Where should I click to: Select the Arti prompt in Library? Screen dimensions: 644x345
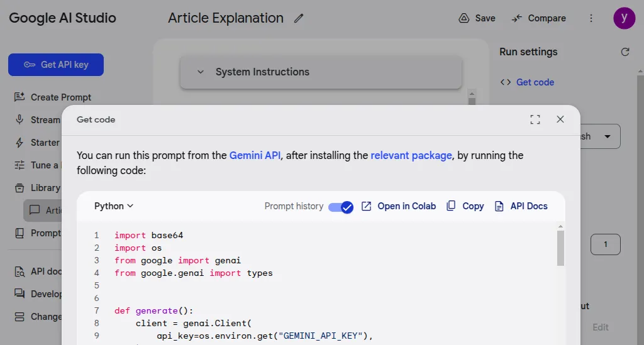43,210
